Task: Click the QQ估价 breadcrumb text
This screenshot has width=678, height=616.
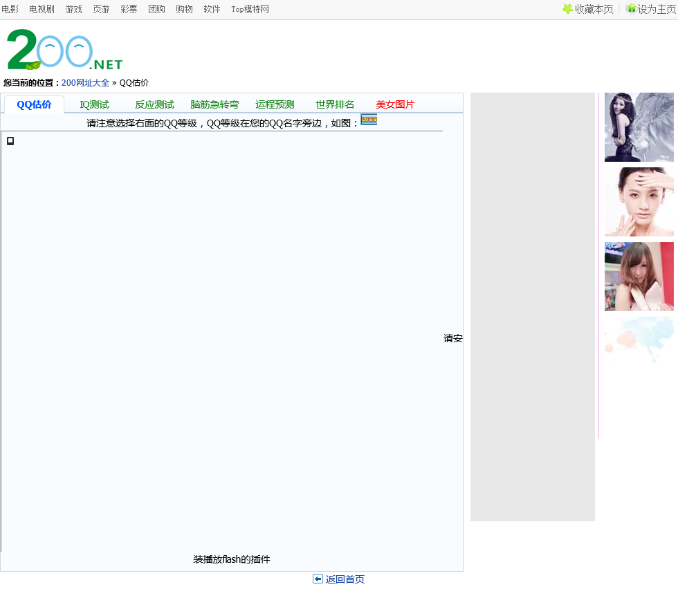Action: 134,82
